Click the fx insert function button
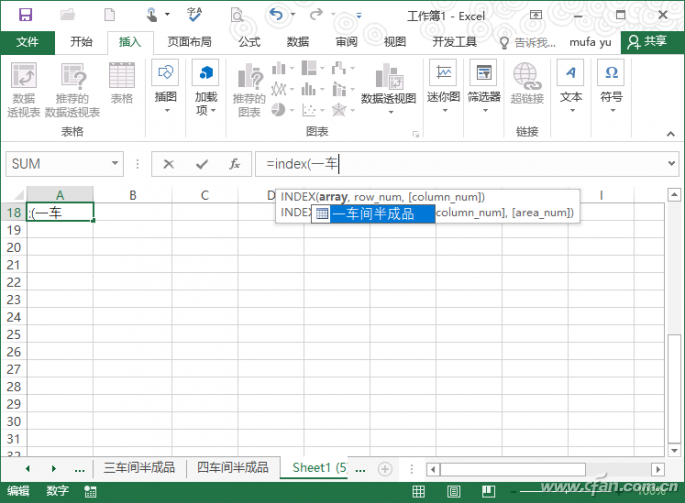The image size is (685, 503). pyautogui.click(x=235, y=164)
